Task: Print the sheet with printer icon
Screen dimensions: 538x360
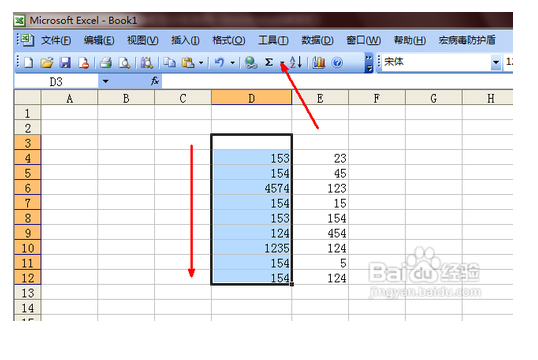Action: (x=106, y=63)
